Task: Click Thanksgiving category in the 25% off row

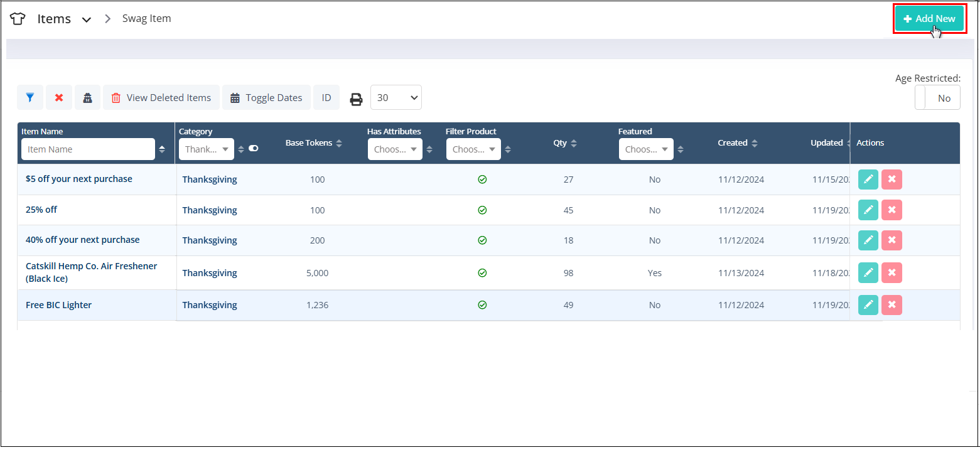Action: pyautogui.click(x=210, y=210)
